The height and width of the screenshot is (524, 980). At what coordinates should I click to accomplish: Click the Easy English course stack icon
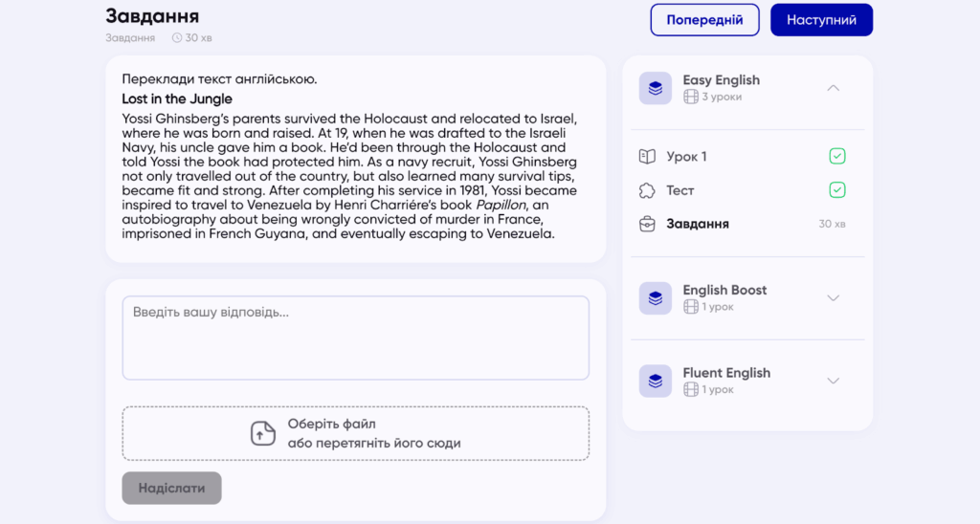655,88
